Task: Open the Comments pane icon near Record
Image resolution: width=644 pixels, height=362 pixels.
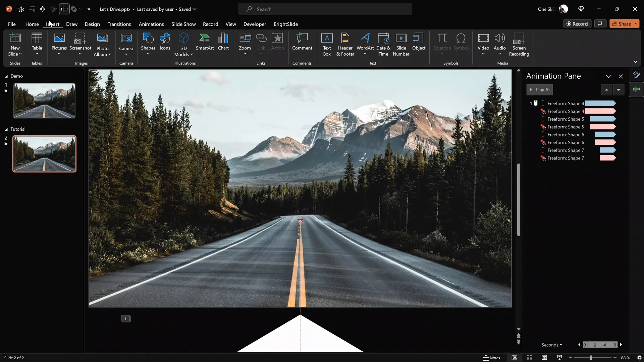Action: click(600, 24)
